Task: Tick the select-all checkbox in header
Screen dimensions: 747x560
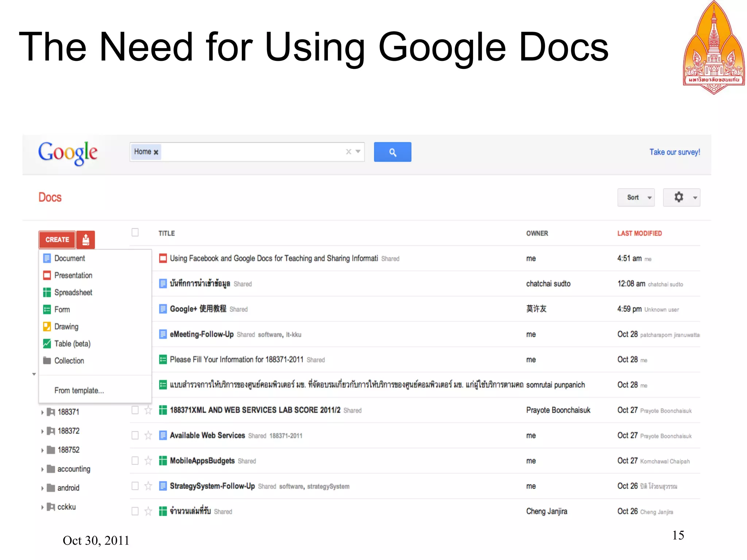Action: (x=135, y=233)
